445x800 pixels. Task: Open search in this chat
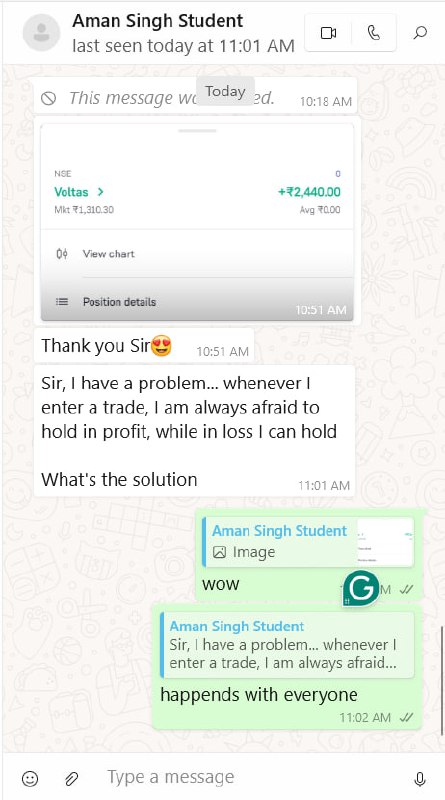[x=420, y=33]
